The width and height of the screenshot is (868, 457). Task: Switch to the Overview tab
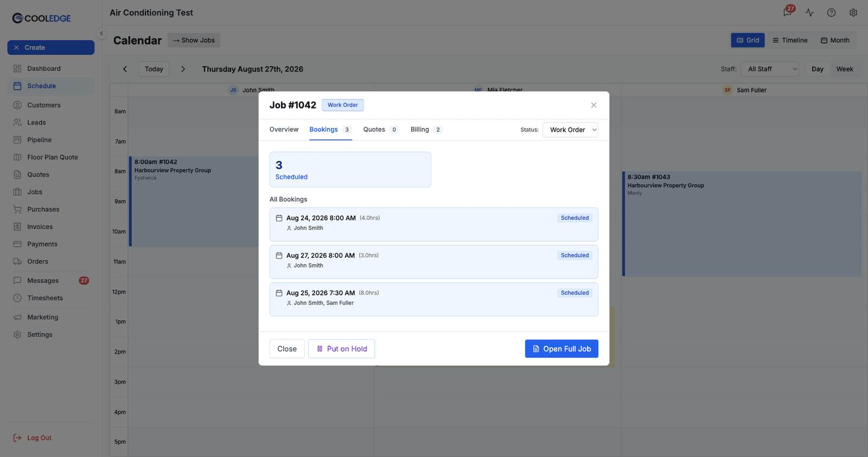(x=284, y=129)
